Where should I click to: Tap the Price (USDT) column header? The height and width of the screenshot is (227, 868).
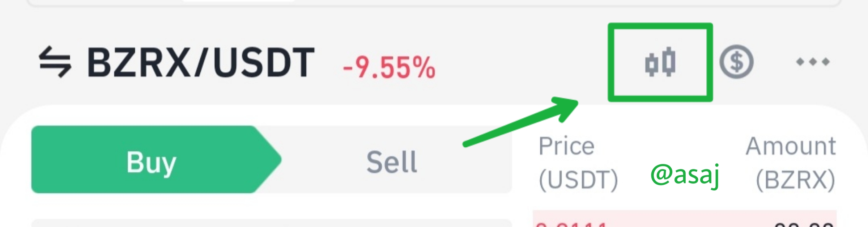pos(578,163)
